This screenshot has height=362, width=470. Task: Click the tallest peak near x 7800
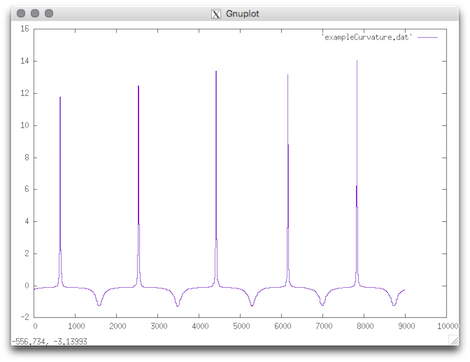click(357, 61)
